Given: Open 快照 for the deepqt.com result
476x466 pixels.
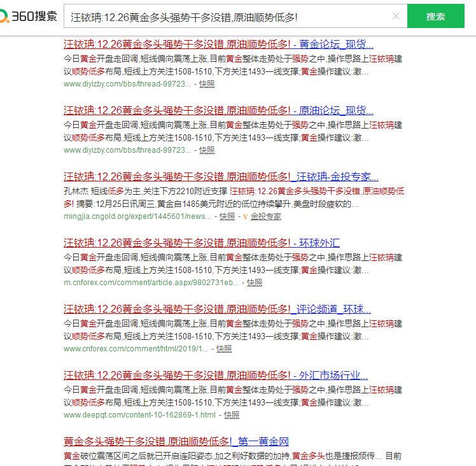Looking at the screenshot, I should (x=232, y=415).
